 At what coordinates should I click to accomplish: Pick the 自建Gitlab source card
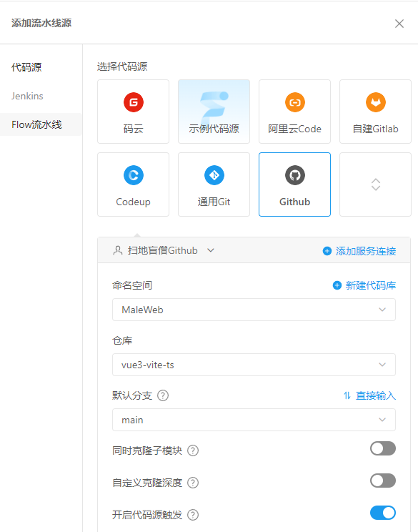pyautogui.click(x=375, y=111)
